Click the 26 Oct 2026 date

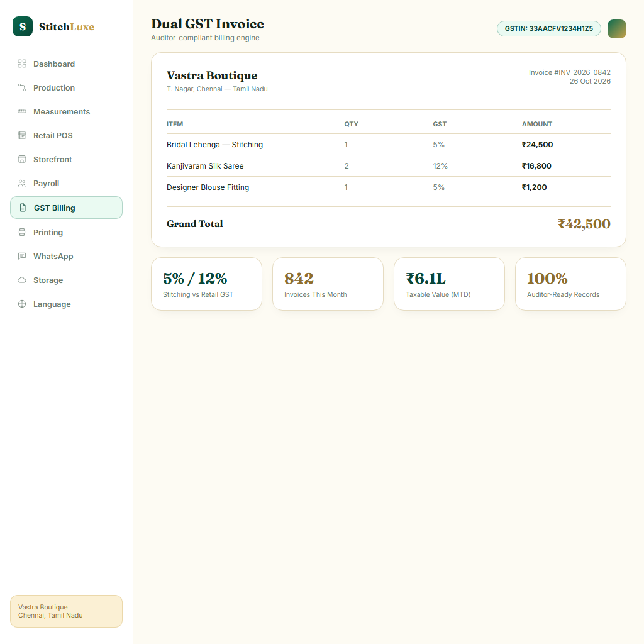click(x=590, y=81)
